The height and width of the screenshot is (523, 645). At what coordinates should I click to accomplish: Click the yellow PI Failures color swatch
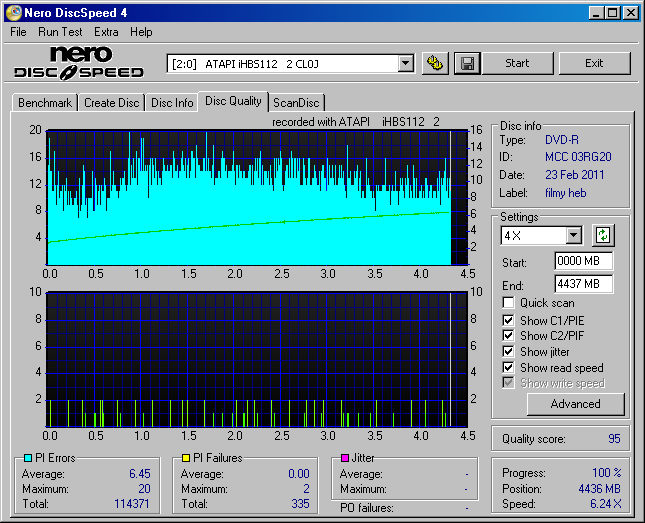186,458
